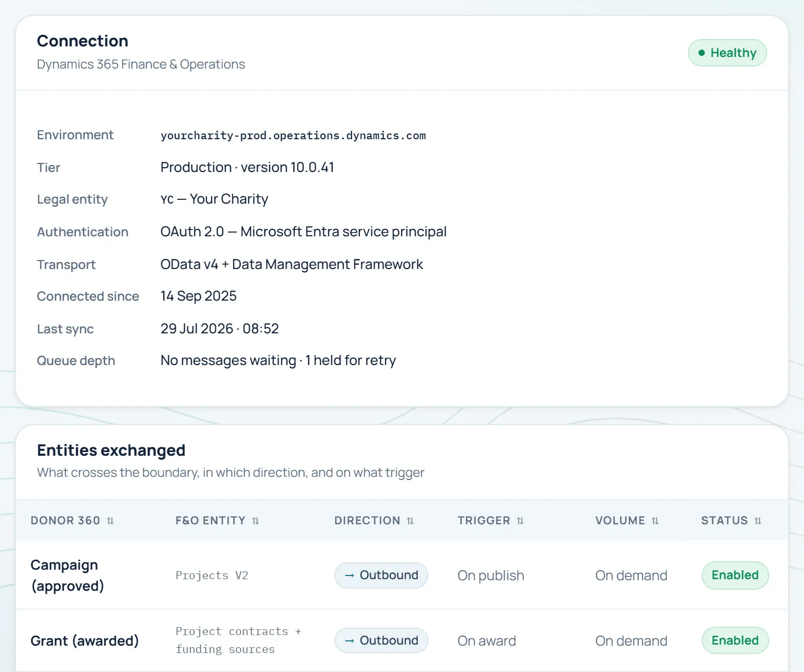The width and height of the screenshot is (804, 672).
Task: Click 'On award' trigger cell
Action: [x=486, y=641]
